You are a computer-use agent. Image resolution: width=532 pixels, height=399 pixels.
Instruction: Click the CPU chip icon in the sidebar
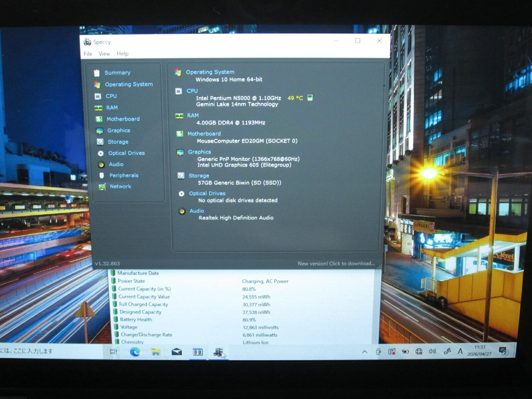click(98, 96)
